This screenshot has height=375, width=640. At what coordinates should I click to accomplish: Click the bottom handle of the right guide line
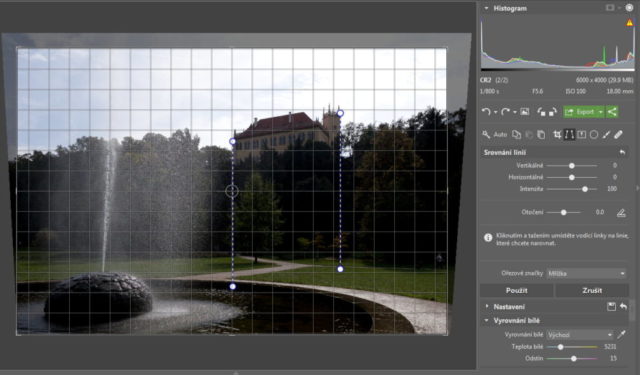click(340, 269)
